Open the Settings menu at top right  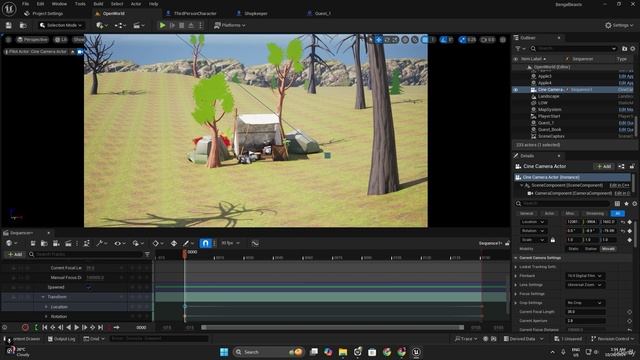tap(619, 25)
